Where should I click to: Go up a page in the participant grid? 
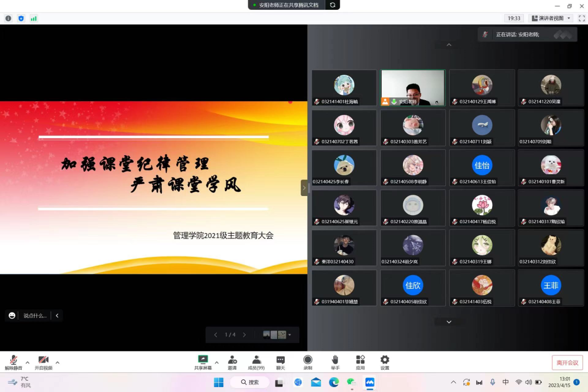pyautogui.click(x=449, y=45)
